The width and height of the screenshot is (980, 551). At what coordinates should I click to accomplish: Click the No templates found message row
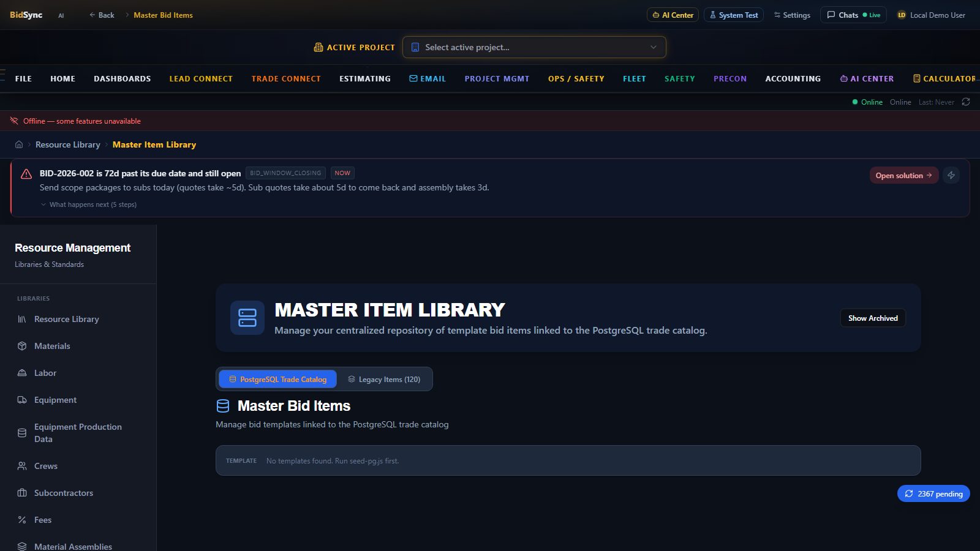coord(568,460)
